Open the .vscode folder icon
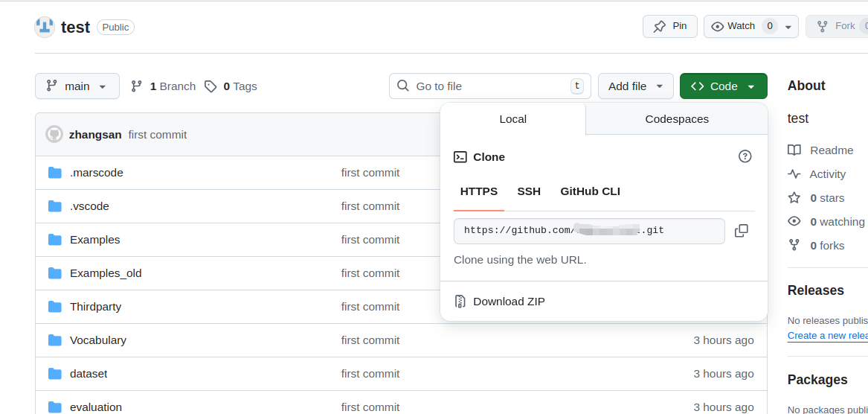868x414 pixels. coord(55,206)
